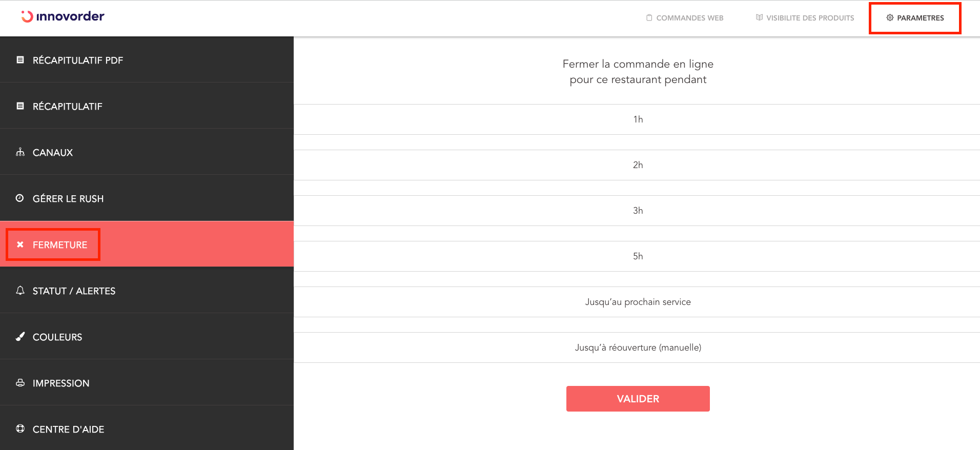This screenshot has height=450, width=980.
Task: Click the Couleurs paintbrush icon
Action: tap(21, 337)
